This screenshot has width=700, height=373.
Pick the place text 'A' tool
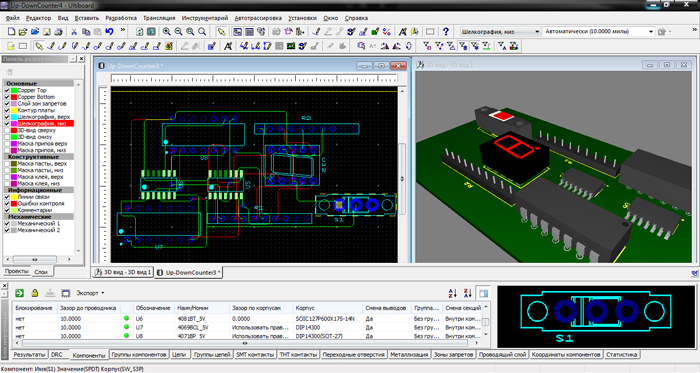tap(228, 46)
